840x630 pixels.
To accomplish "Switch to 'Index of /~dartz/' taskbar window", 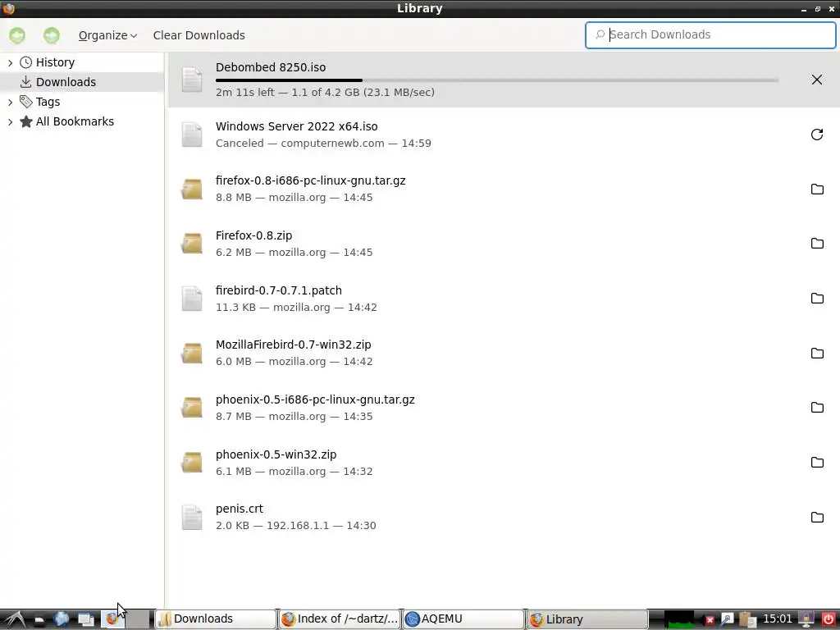I will click(339, 619).
